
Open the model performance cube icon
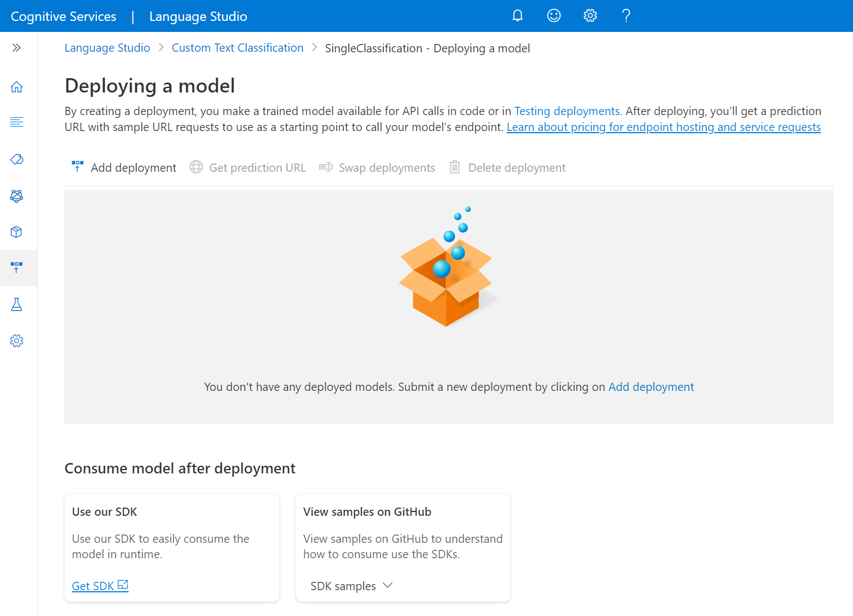coord(17,232)
